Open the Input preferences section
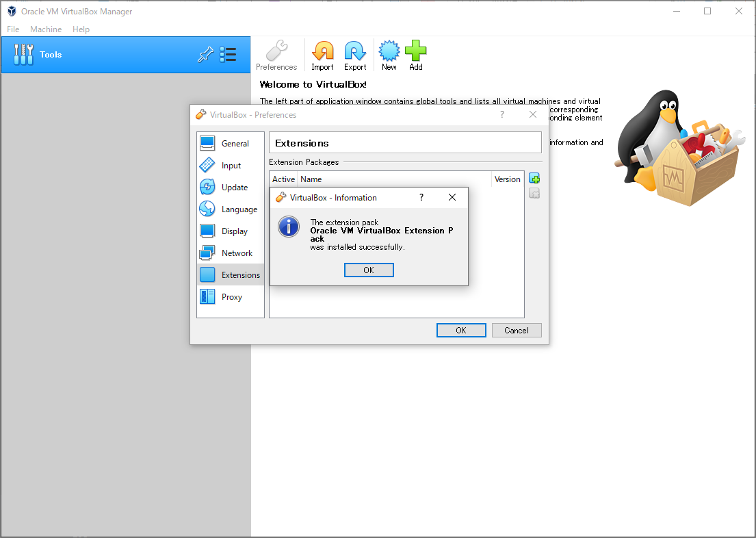 click(x=231, y=166)
